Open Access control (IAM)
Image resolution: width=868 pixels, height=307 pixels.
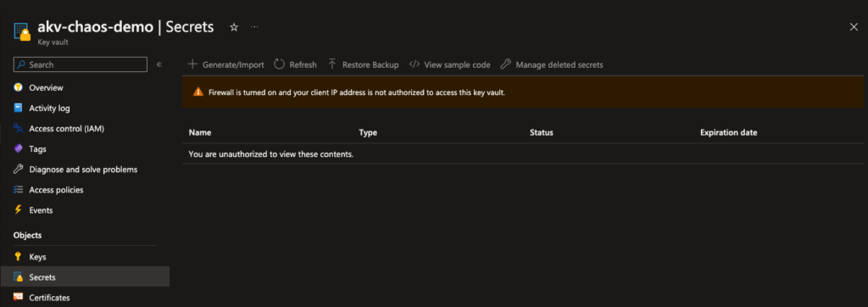(66, 129)
